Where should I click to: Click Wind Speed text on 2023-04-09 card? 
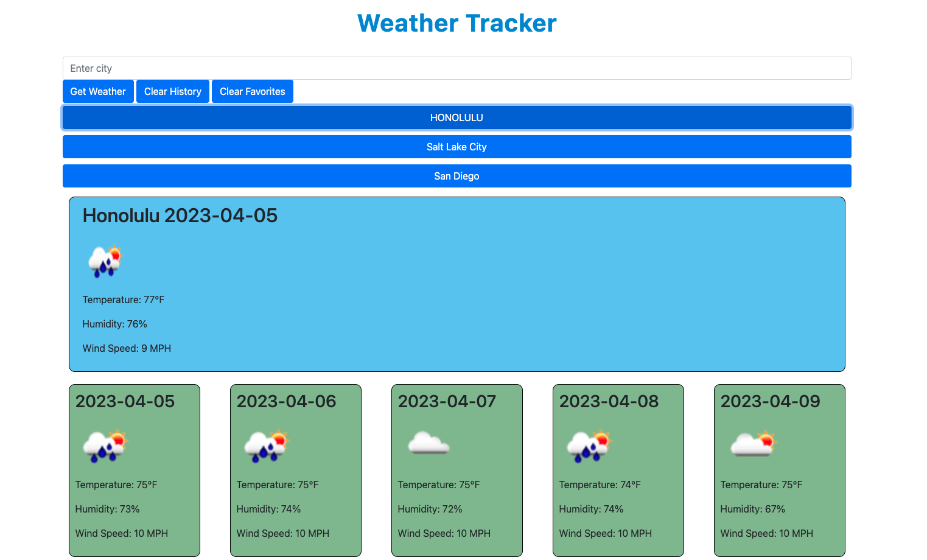point(767,533)
